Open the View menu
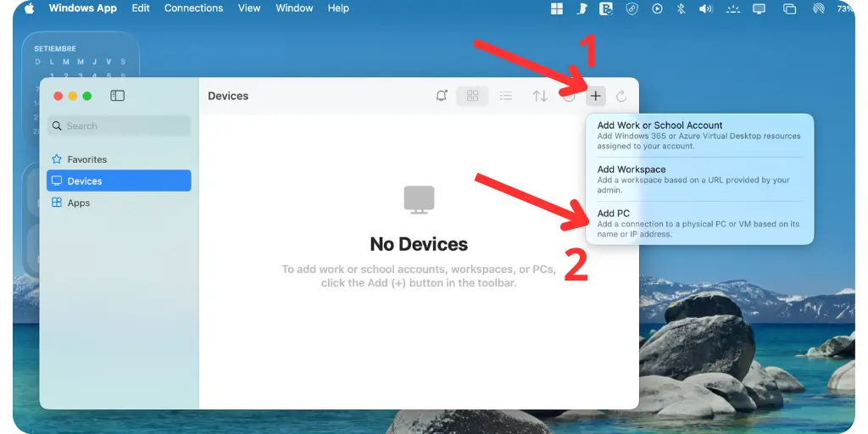 (x=249, y=8)
